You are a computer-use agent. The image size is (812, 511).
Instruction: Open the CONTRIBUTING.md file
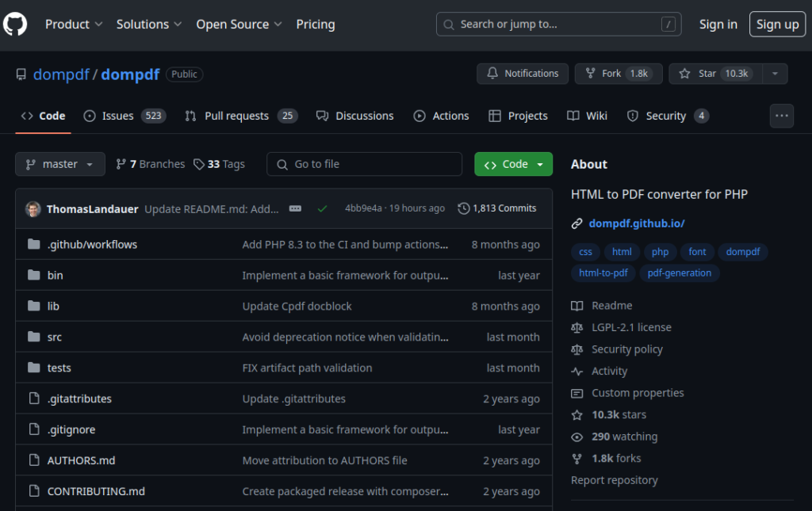(96, 491)
